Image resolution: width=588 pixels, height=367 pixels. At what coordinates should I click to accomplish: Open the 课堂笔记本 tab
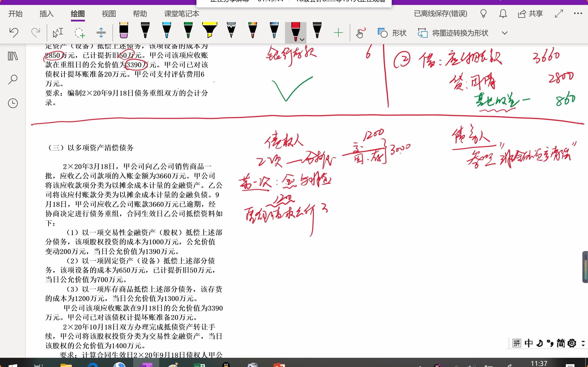[181, 14]
